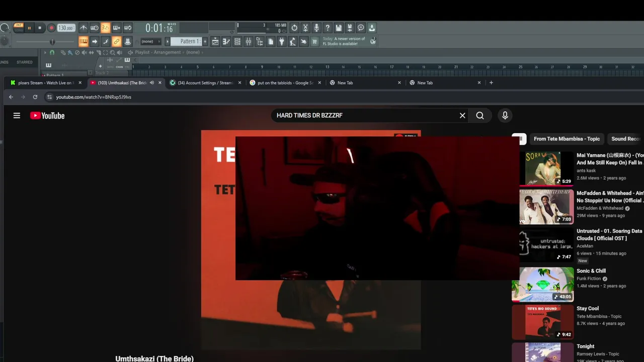Viewport: 644px width, 362px height.
Task: Arm the FL Studio record button
Action: tap(51, 28)
